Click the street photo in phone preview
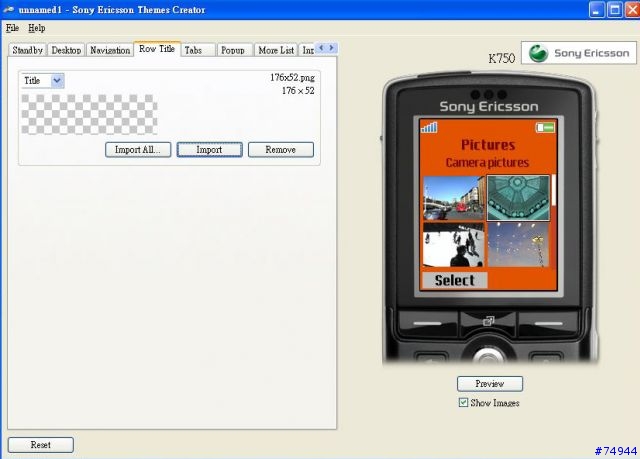Screen dimensions: 640x459 tap(453, 198)
